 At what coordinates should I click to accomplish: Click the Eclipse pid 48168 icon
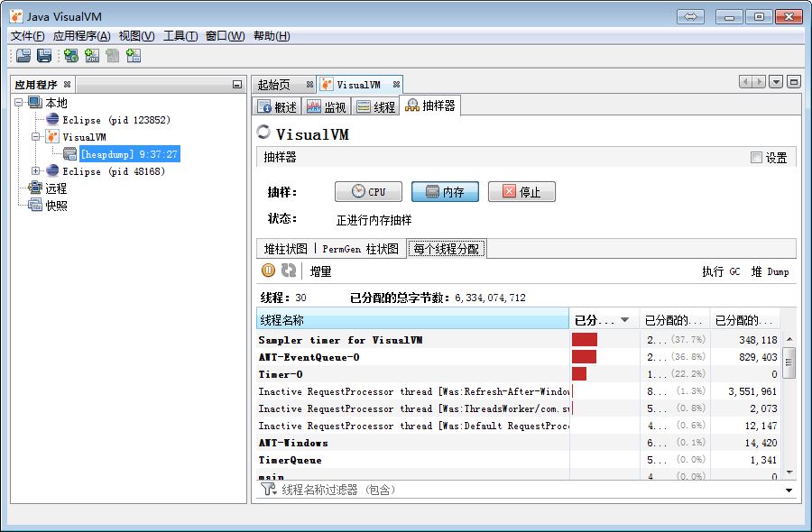click(x=52, y=170)
